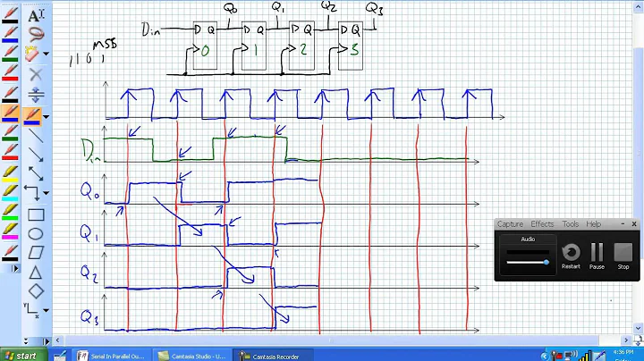Click the 4:36 PM taskbar clock
Screen dimensions: 644x361
623,353
